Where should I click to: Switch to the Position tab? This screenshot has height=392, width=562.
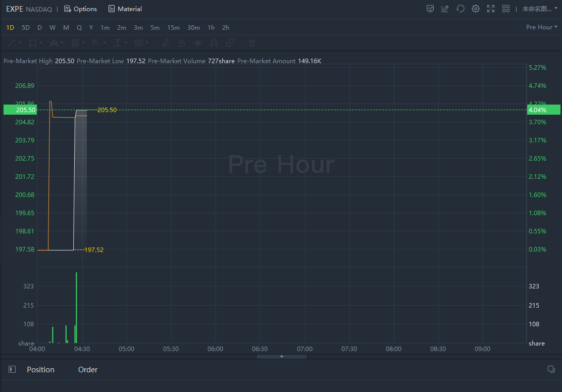pyautogui.click(x=40, y=370)
